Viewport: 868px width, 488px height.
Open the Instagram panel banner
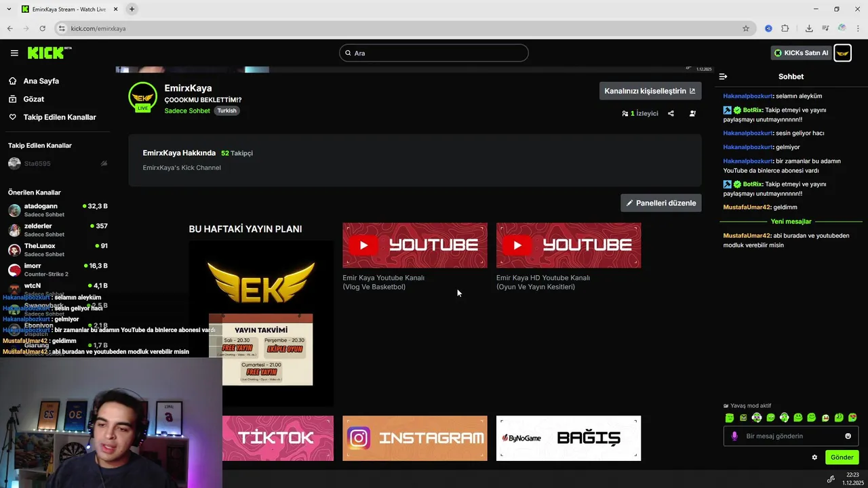pos(415,438)
